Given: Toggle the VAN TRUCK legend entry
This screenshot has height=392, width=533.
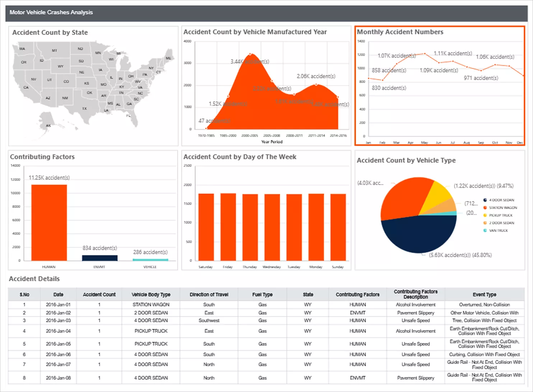Looking at the screenshot, I should coord(496,230).
